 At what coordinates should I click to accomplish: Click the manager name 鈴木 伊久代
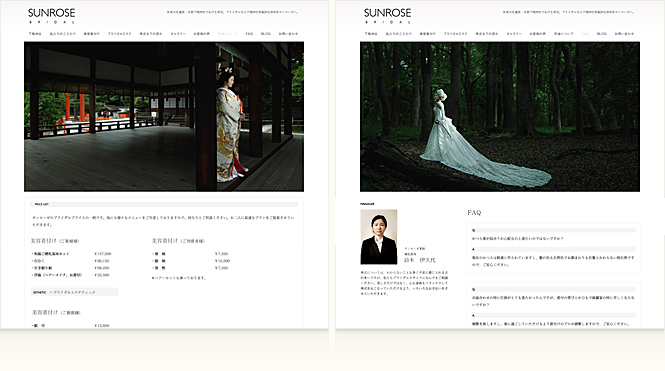pyautogui.click(x=419, y=260)
